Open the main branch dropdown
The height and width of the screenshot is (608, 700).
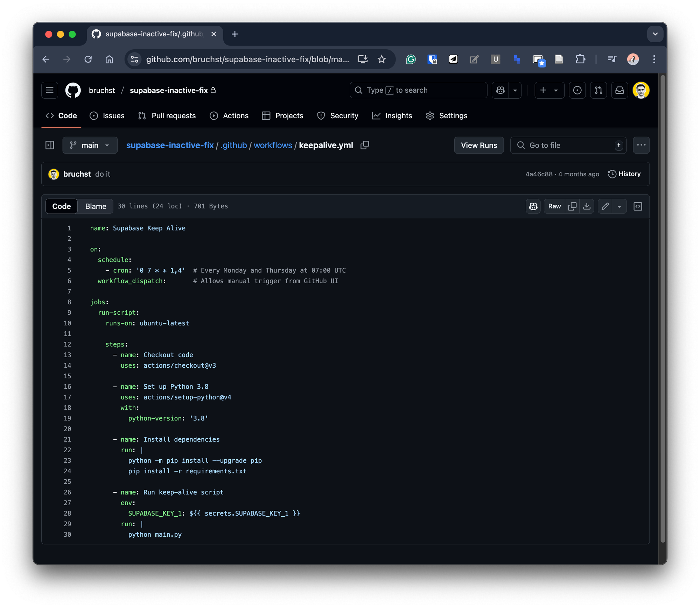(x=90, y=145)
